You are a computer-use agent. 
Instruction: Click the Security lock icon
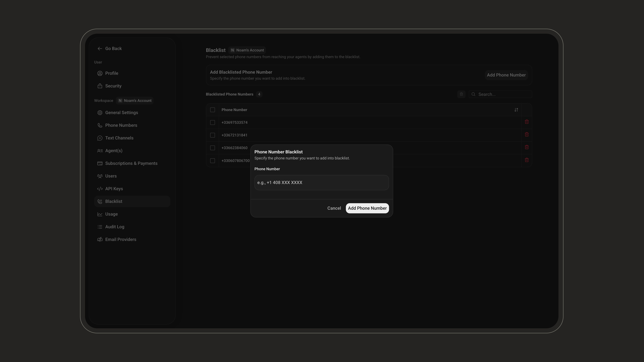[100, 86]
